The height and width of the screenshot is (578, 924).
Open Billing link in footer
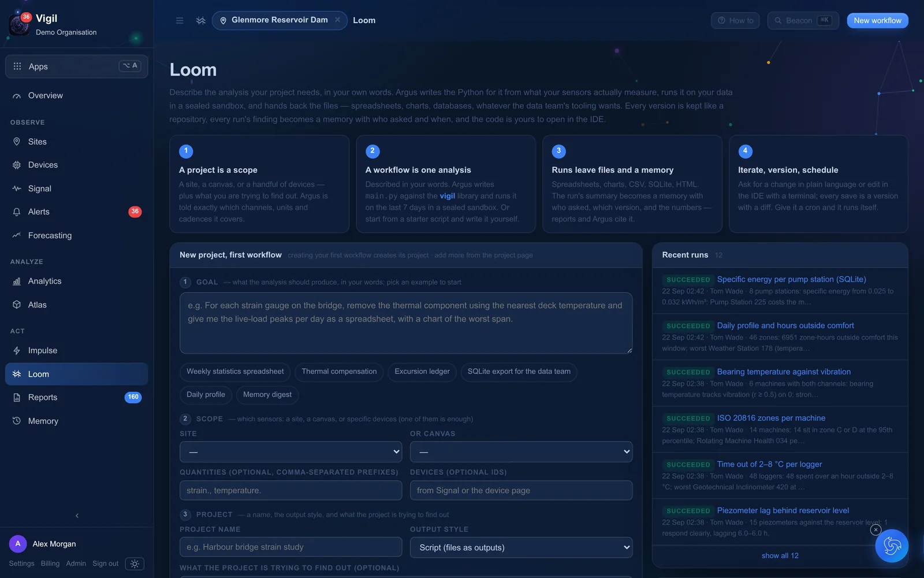point(50,564)
